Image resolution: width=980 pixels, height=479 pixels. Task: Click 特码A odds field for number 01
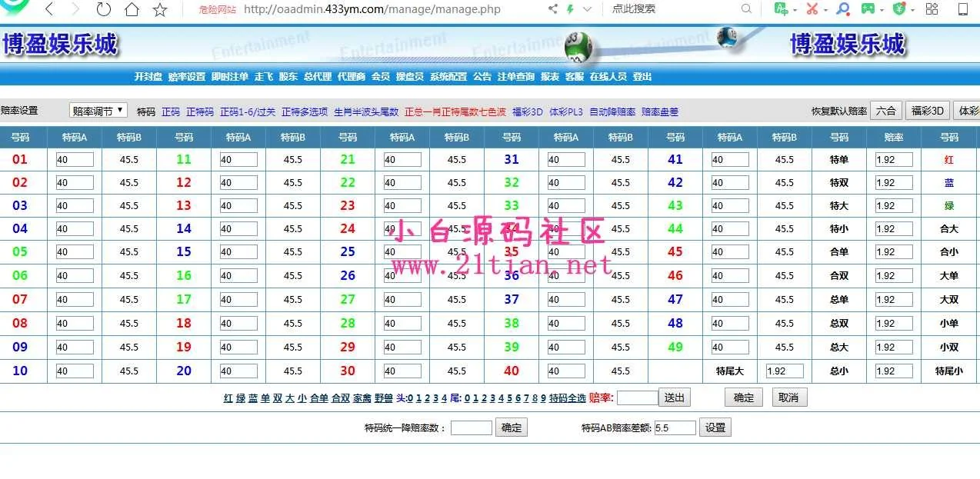tap(75, 160)
